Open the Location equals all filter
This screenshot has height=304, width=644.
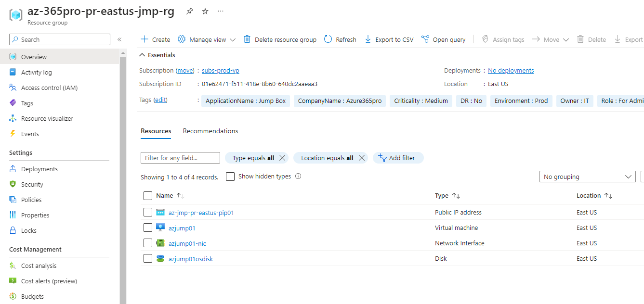[327, 158]
